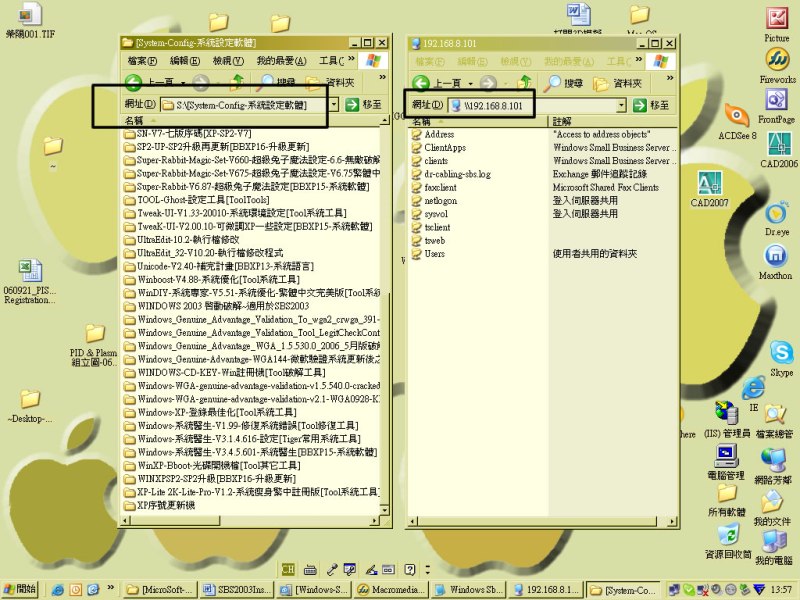Open 我的最愛(A) menu in System-Config window
Image resolution: width=800 pixels, height=600 pixels.
click(x=282, y=61)
